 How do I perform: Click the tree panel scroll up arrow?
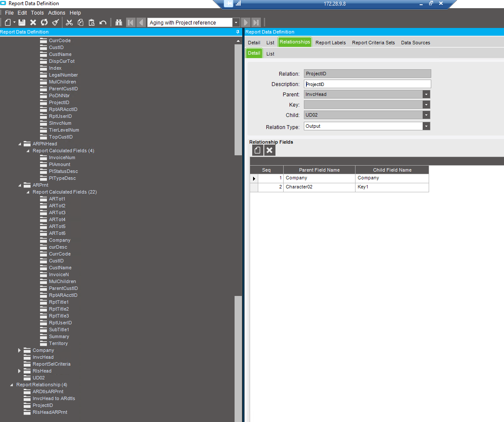tap(238, 41)
